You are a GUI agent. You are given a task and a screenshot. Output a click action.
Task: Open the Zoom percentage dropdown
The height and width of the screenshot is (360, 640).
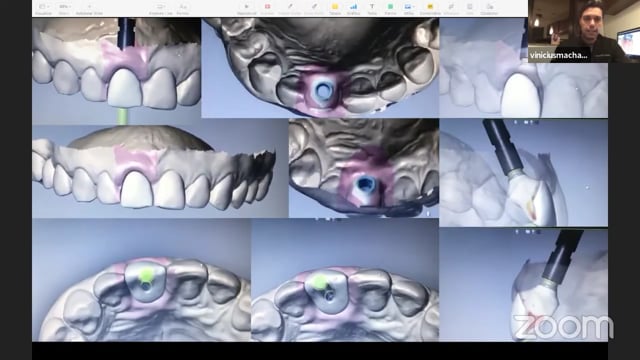[x=64, y=7]
